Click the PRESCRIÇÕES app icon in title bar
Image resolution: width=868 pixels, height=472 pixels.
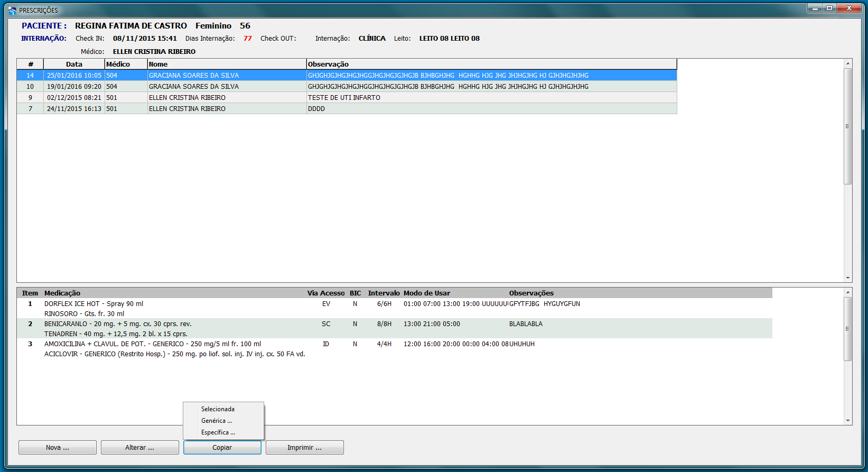[x=12, y=10]
